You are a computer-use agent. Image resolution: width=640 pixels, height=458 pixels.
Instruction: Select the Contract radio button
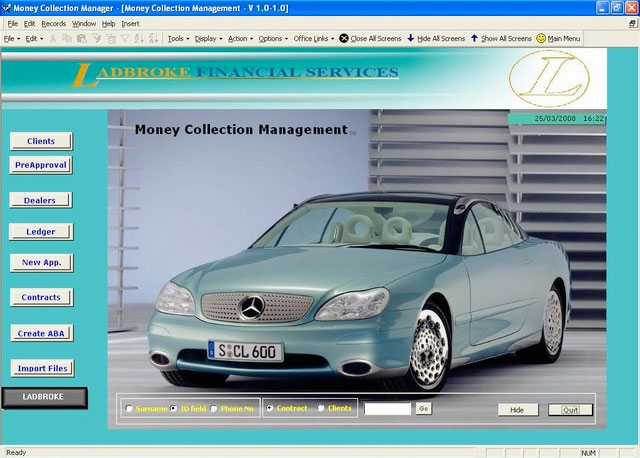[x=269, y=408]
